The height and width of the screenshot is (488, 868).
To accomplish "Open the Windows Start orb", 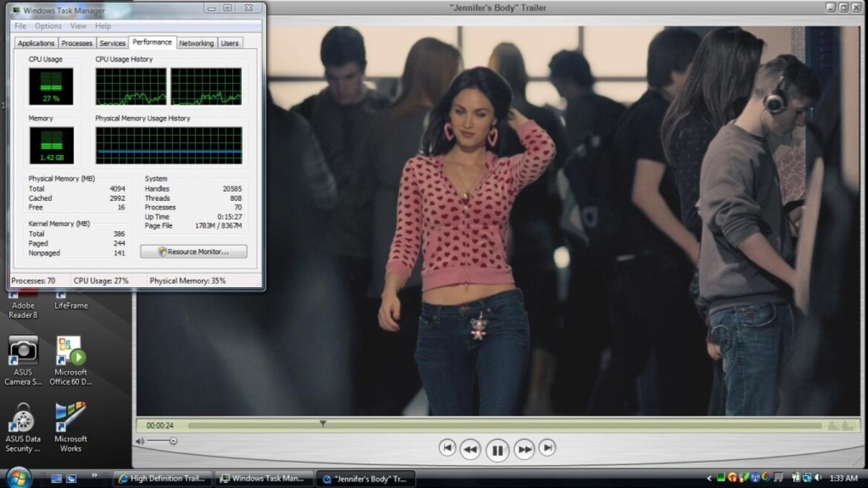I will [x=19, y=478].
